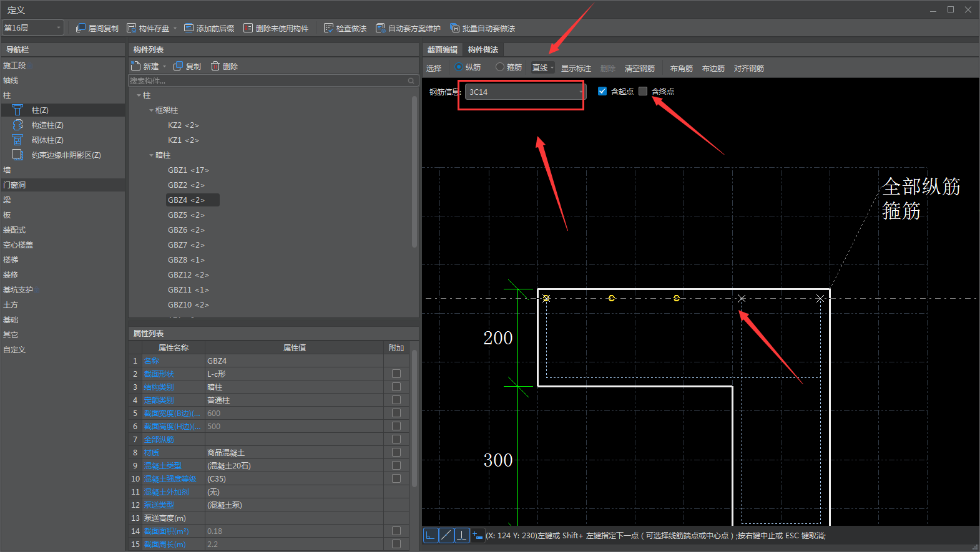Open the 钢筋信息 3C14 combo box

pyautogui.click(x=525, y=92)
